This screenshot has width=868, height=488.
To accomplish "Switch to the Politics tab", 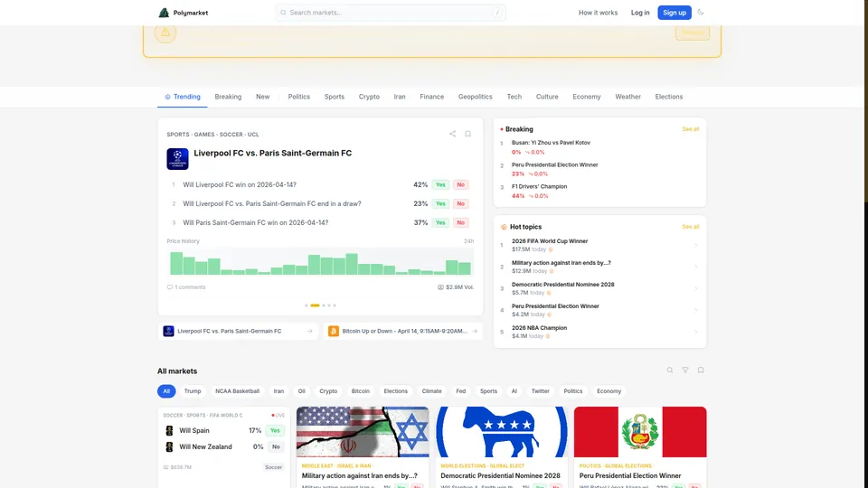I will pos(299,97).
